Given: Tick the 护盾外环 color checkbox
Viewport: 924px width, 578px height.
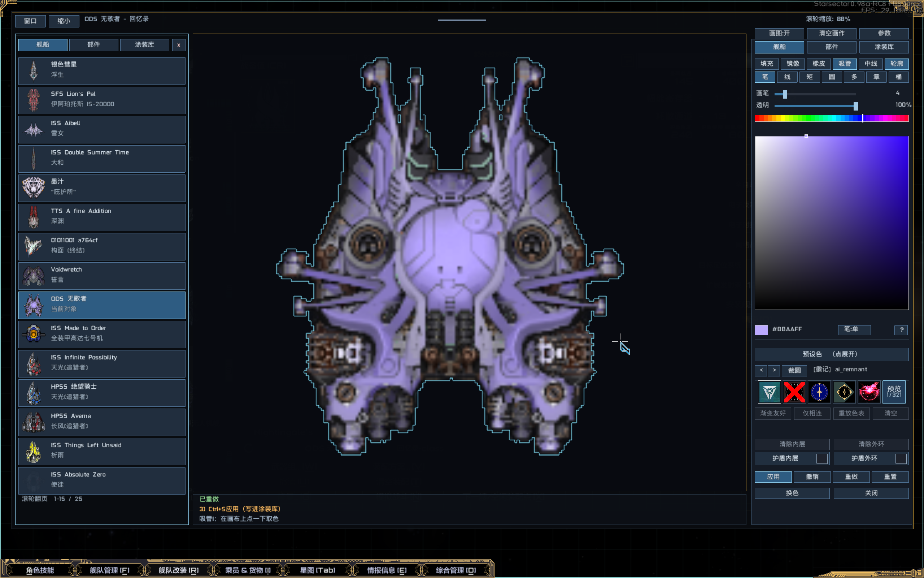Looking at the screenshot, I should pos(901,459).
